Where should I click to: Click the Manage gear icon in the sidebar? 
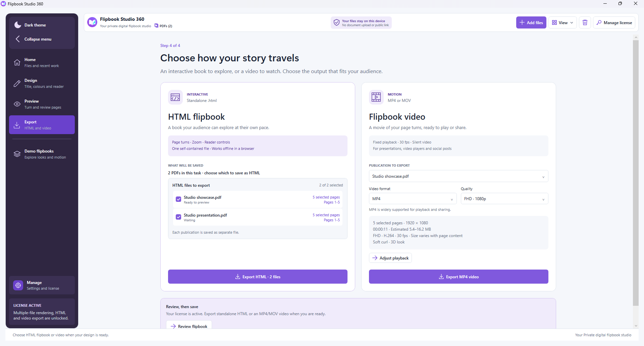point(18,285)
